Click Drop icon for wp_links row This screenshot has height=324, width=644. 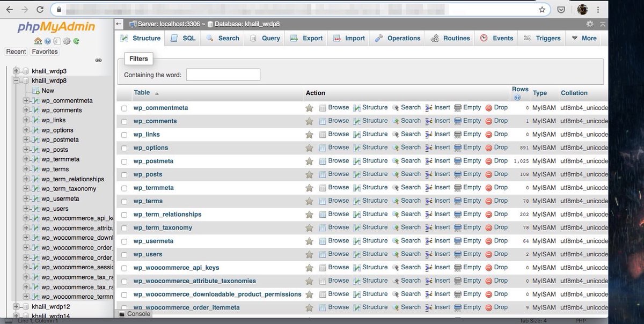coord(489,135)
